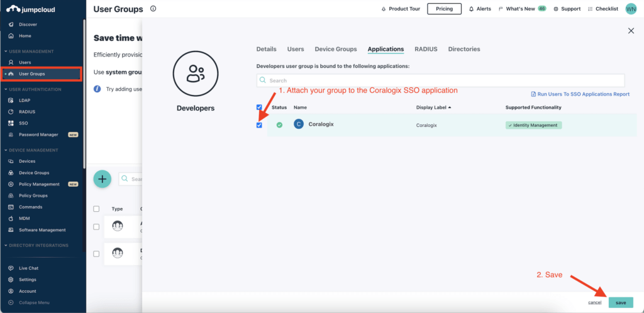The image size is (644, 313).
Task: Click the info icon next to User Groups
Action: (153, 8)
